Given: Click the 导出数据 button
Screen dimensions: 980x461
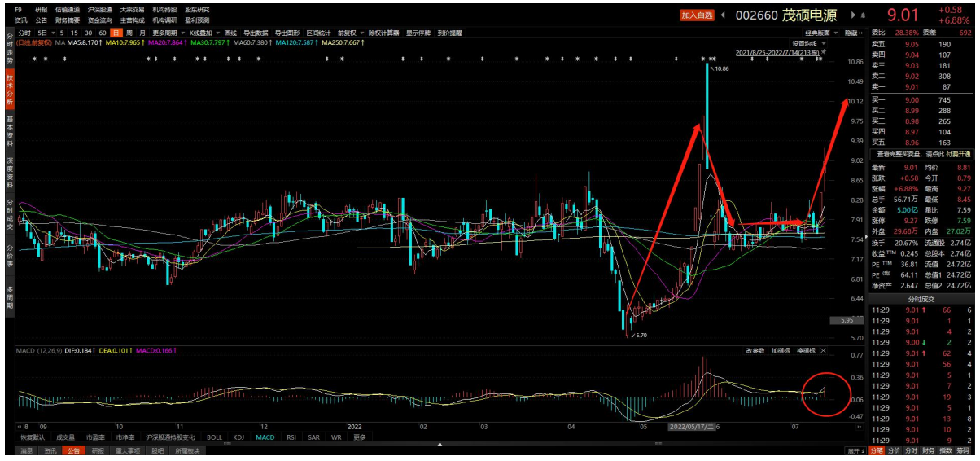Looking at the screenshot, I should pos(256,33).
